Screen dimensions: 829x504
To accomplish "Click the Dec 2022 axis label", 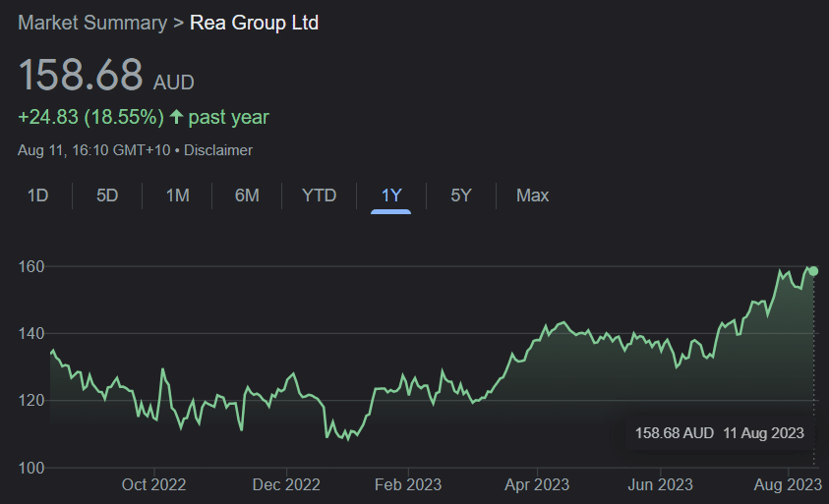I will coord(286,484).
